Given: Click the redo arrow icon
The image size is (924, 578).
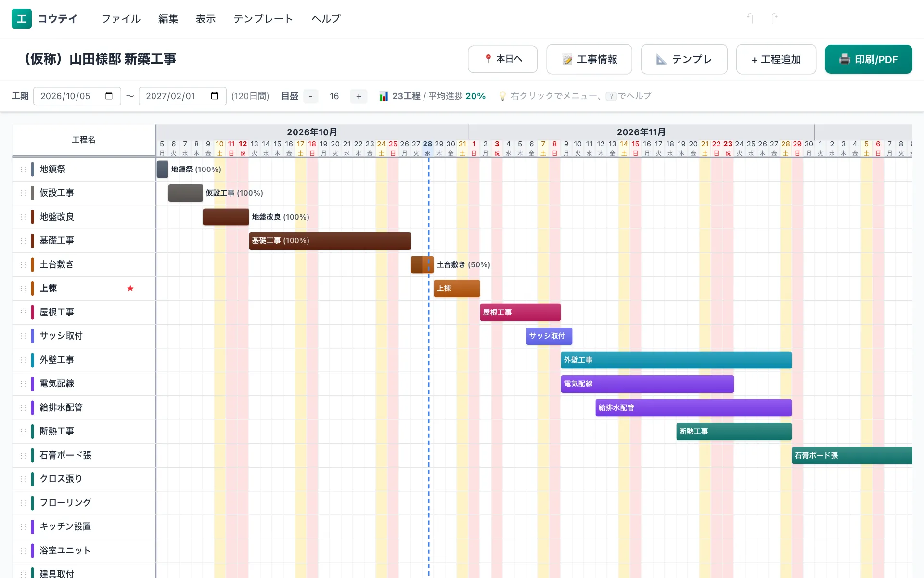Looking at the screenshot, I should [774, 18].
